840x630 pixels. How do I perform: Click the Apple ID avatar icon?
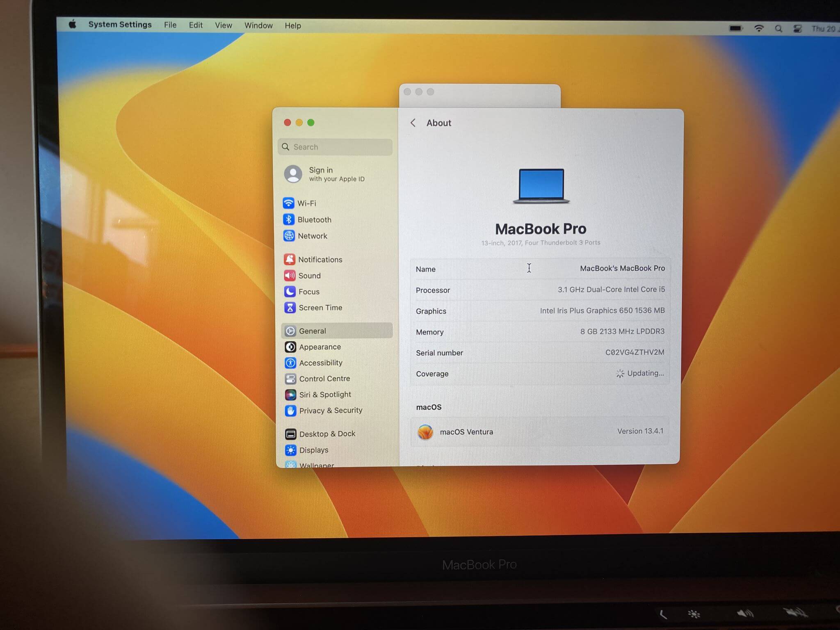(293, 174)
